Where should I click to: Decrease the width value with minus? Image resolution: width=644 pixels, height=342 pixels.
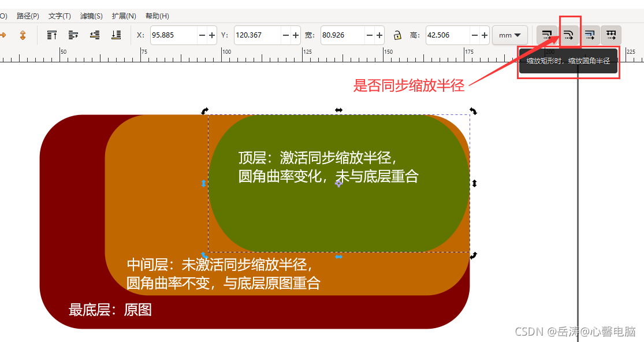370,35
